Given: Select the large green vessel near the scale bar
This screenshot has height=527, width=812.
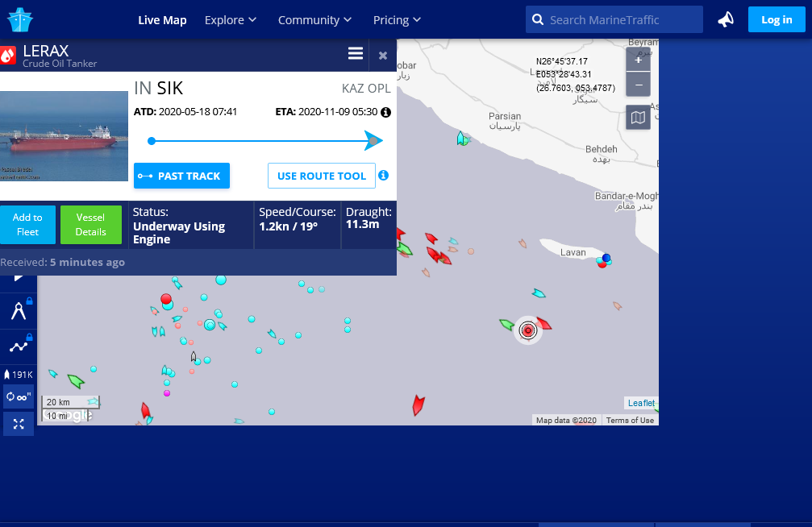Looking at the screenshot, I should (76, 381).
